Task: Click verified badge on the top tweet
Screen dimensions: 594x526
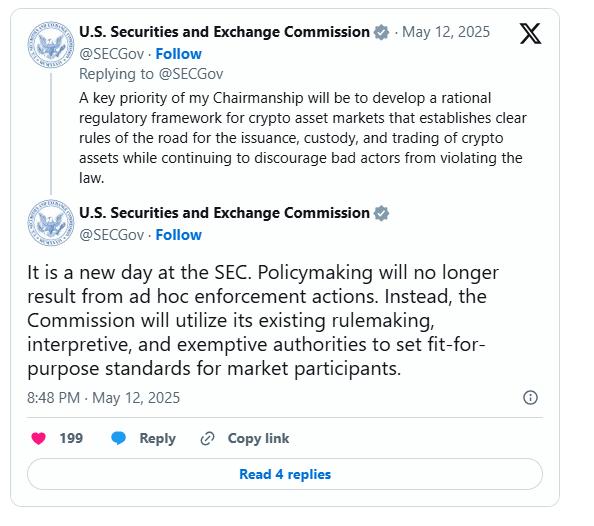Action: [x=381, y=32]
